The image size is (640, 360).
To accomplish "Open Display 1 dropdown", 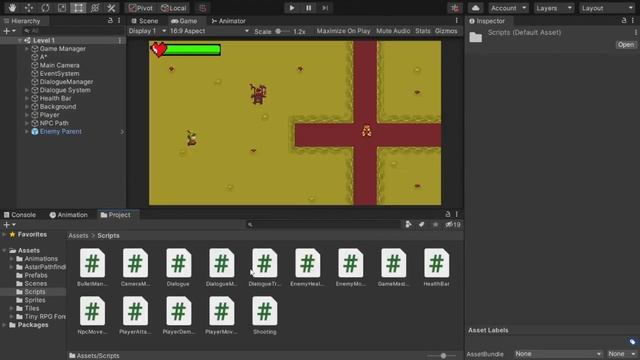I will 147,31.
